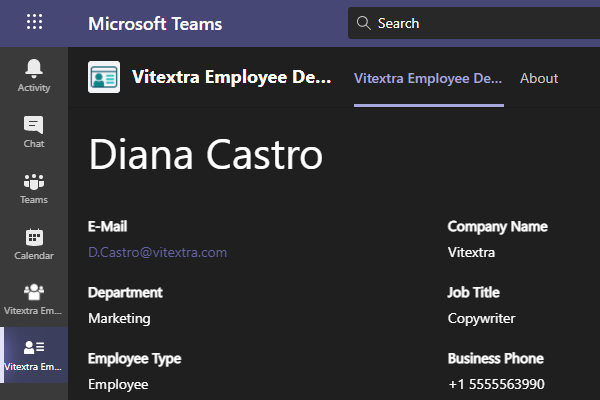600x400 pixels.
Task: Select the Diana Castro name heading
Action: click(x=206, y=154)
